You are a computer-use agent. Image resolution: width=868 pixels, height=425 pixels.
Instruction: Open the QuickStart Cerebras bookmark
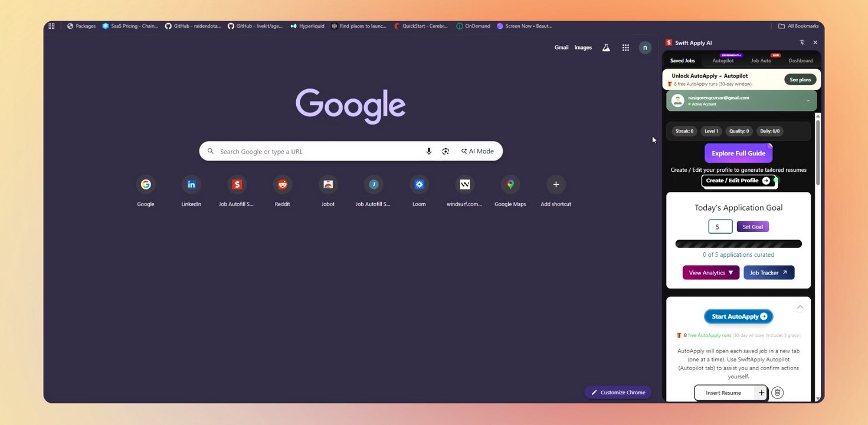coord(421,26)
